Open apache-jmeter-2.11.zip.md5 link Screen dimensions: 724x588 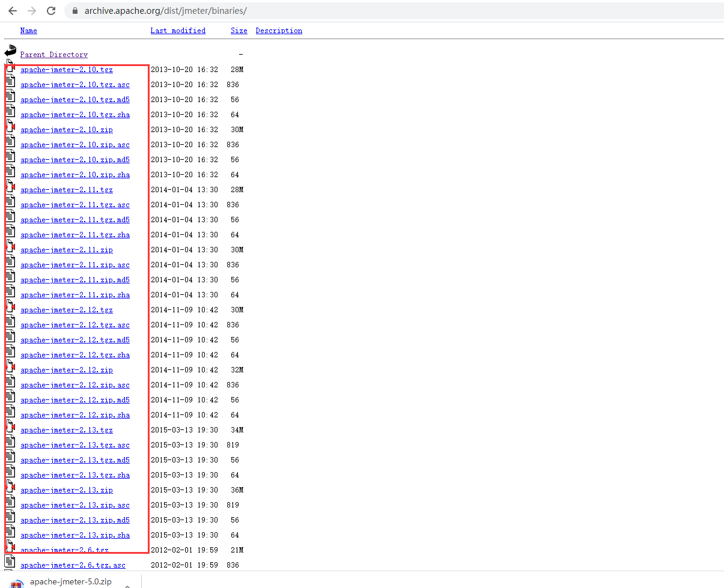(x=75, y=280)
